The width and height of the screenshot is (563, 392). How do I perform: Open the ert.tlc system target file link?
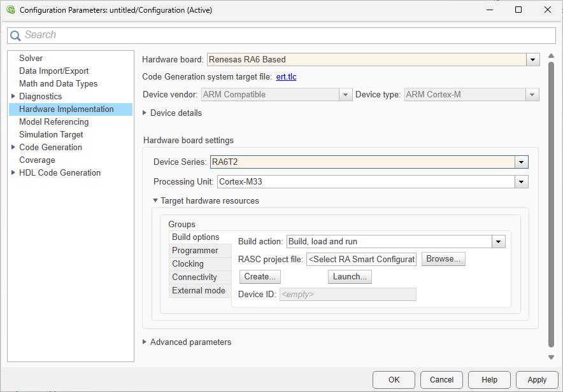click(x=287, y=76)
